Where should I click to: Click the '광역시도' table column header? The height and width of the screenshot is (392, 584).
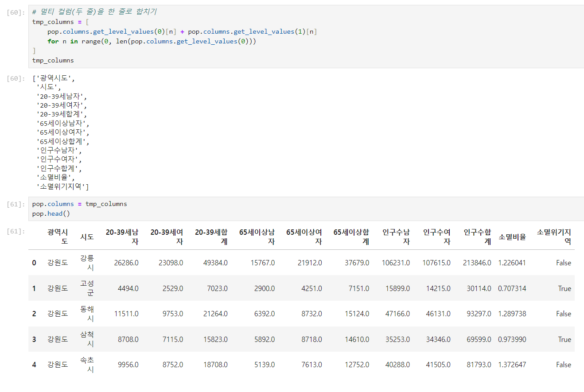point(58,237)
